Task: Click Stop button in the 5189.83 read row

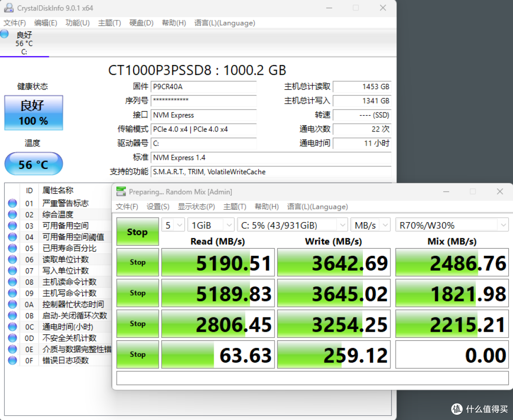Action: point(138,293)
